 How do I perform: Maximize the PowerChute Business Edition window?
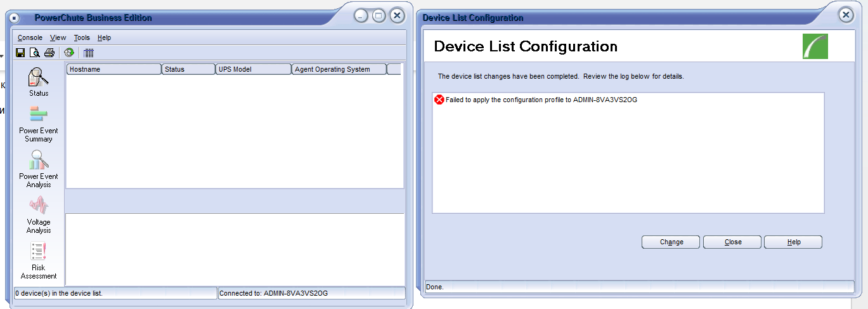click(x=379, y=16)
